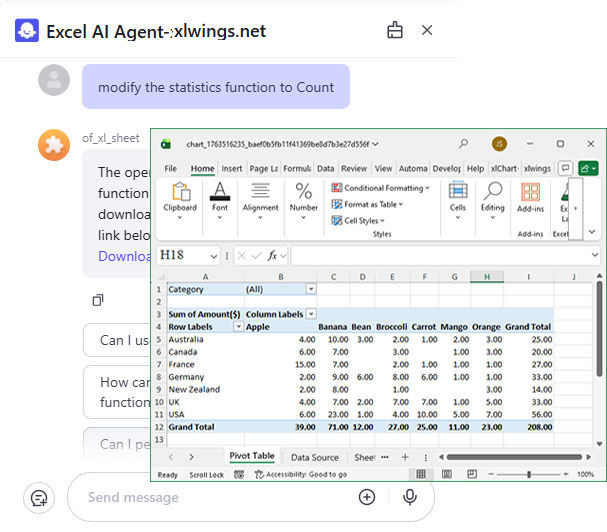The height and width of the screenshot is (532, 607).
Task: Click the 'modify the statistics function to Count' message
Action: (x=216, y=87)
